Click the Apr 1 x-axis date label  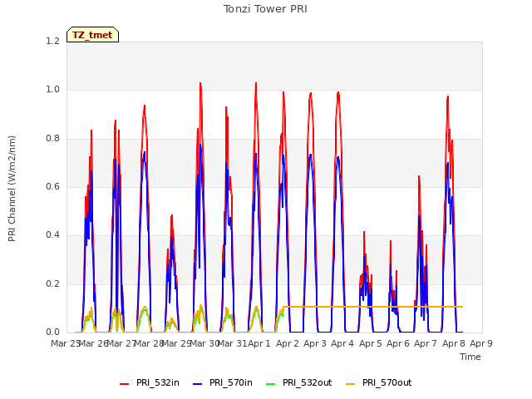pyautogui.click(x=259, y=343)
